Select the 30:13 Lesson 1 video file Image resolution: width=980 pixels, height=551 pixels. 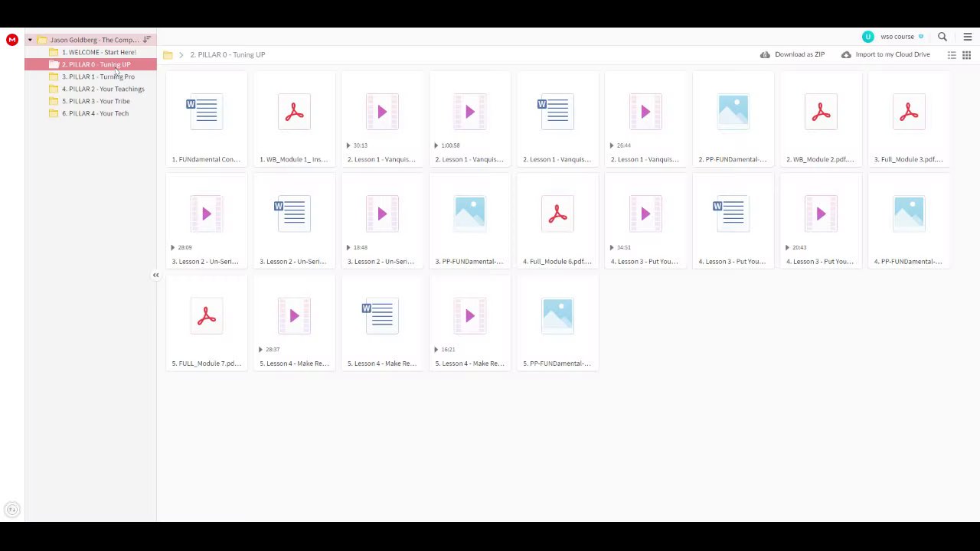coord(382,121)
